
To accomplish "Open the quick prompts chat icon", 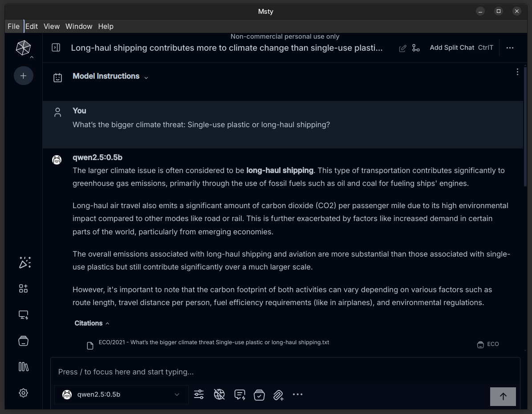I will pos(240,394).
